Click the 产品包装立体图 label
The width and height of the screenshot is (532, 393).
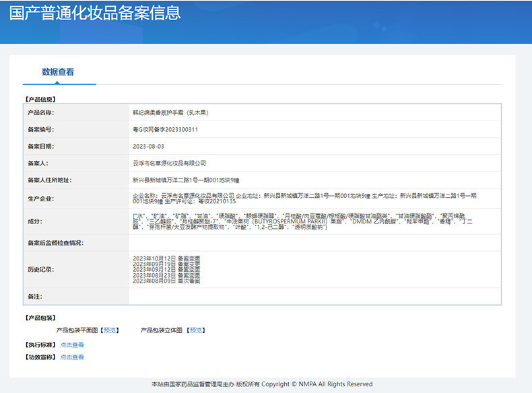click(162, 330)
